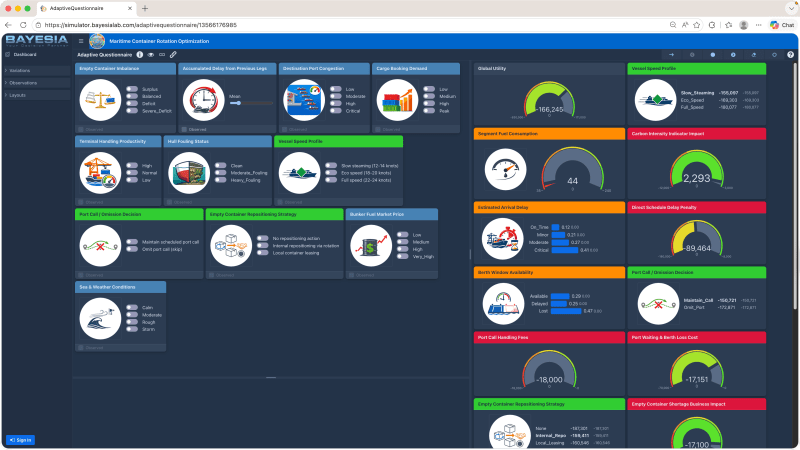Click the Bunker Fuel Market Price barrel image
This screenshot has height=450, width=800.
coord(371,245)
